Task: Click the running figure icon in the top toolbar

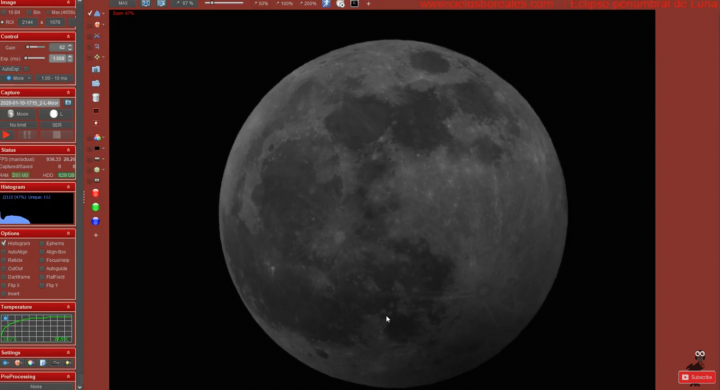Action: (x=326, y=4)
